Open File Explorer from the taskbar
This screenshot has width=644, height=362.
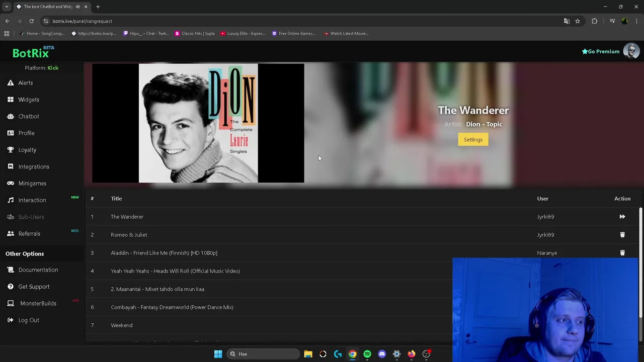(x=308, y=354)
